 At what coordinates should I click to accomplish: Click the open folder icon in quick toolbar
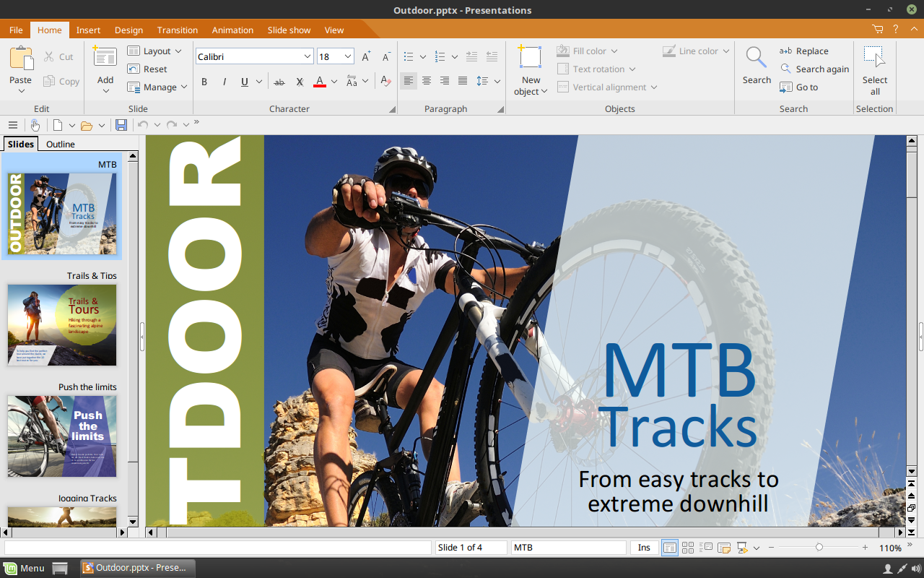(87, 125)
